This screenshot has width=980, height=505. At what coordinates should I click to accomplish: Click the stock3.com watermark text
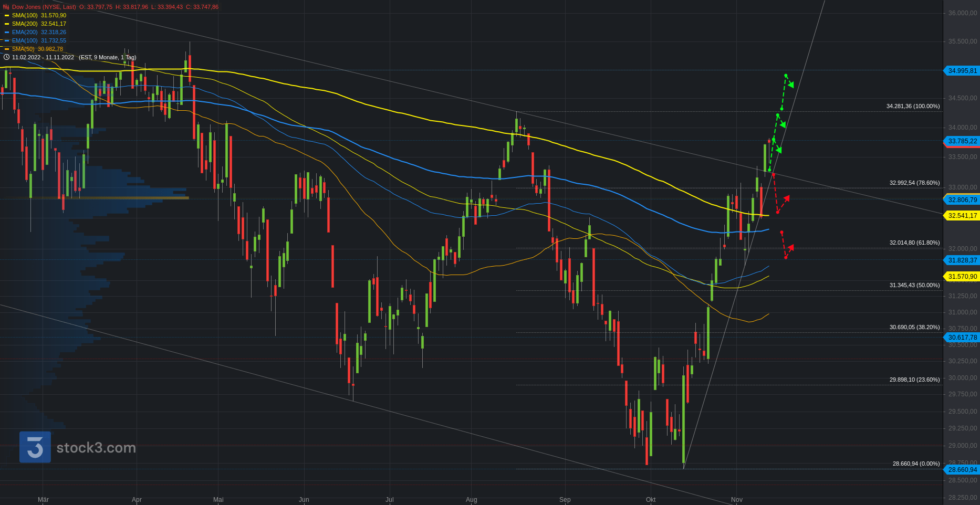click(x=96, y=448)
